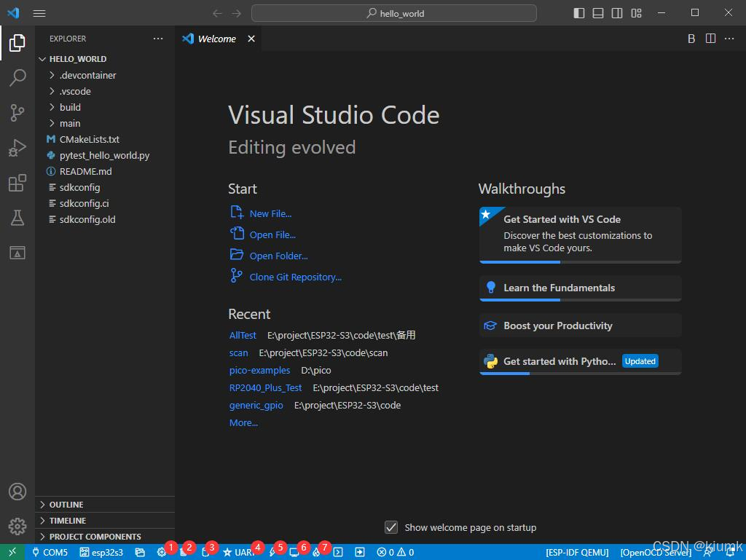The width and height of the screenshot is (746, 560).
Task: Open Explorer's Views and More Actions ellipsis
Action: (x=158, y=39)
